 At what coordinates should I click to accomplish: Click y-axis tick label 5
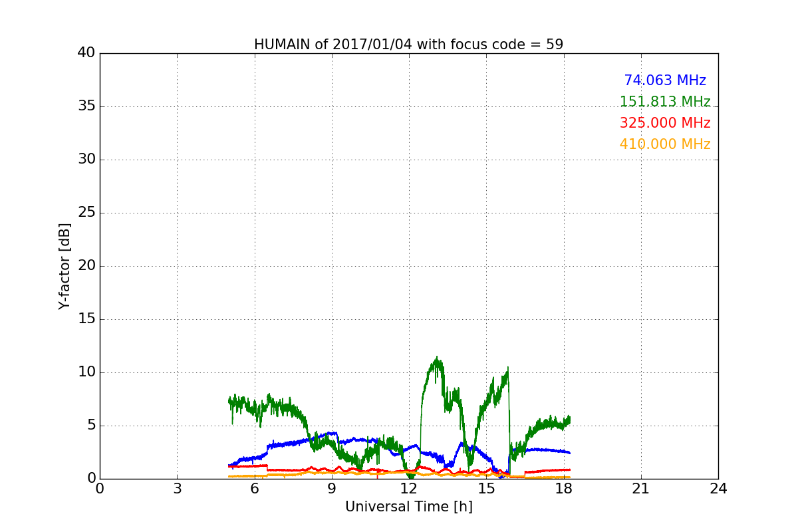(x=90, y=426)
